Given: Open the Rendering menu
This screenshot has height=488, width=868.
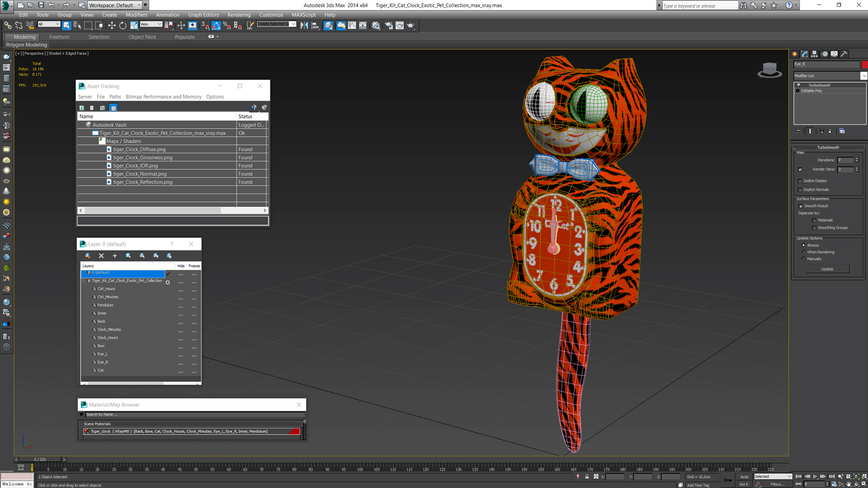Looking at the screenshot, I should 239,15.
